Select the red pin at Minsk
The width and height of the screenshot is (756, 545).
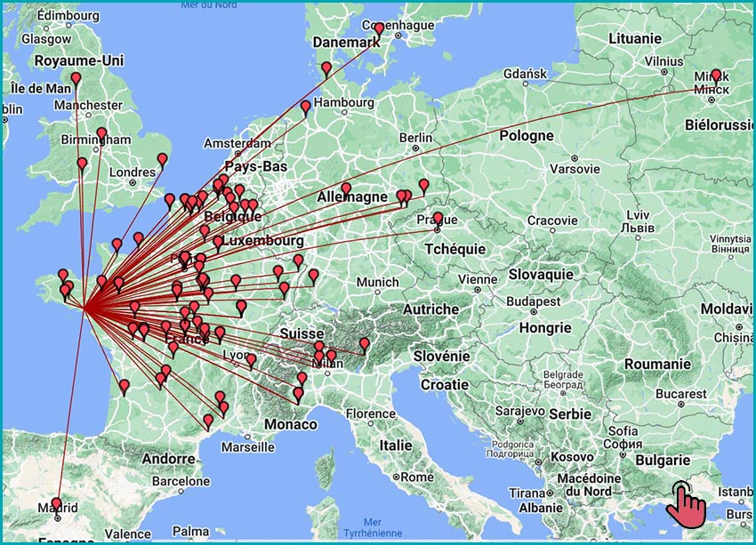[x=716, y=76]
